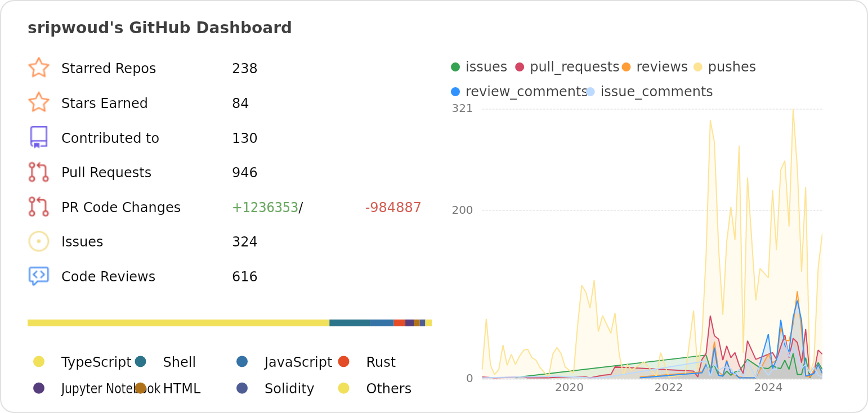Click the Rust orange-red color dot

point(344,362)
